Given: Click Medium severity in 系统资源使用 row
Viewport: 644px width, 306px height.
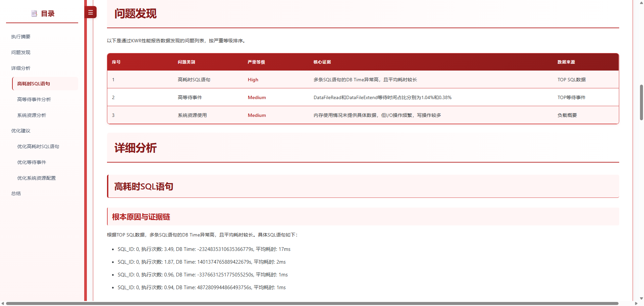Looking at the screenshot, I should tap(257, 115).
